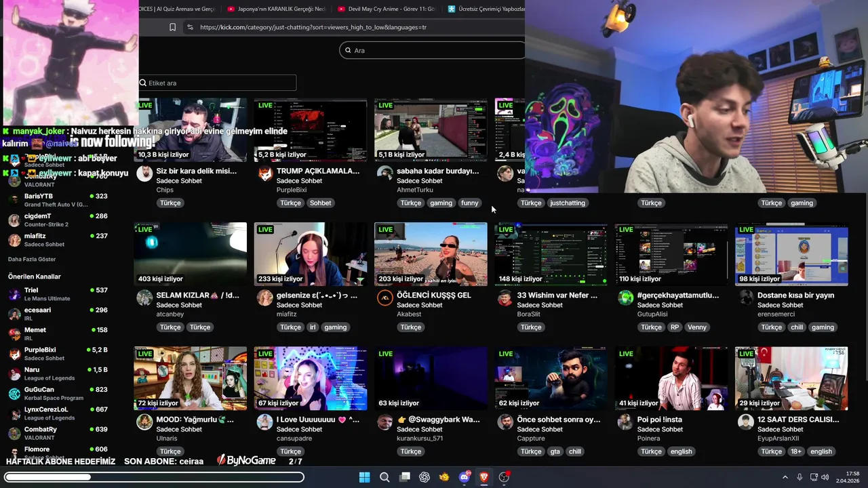Open OBS Studio from the taskbar
868x488 pixels.
click(x=504, y=477)
